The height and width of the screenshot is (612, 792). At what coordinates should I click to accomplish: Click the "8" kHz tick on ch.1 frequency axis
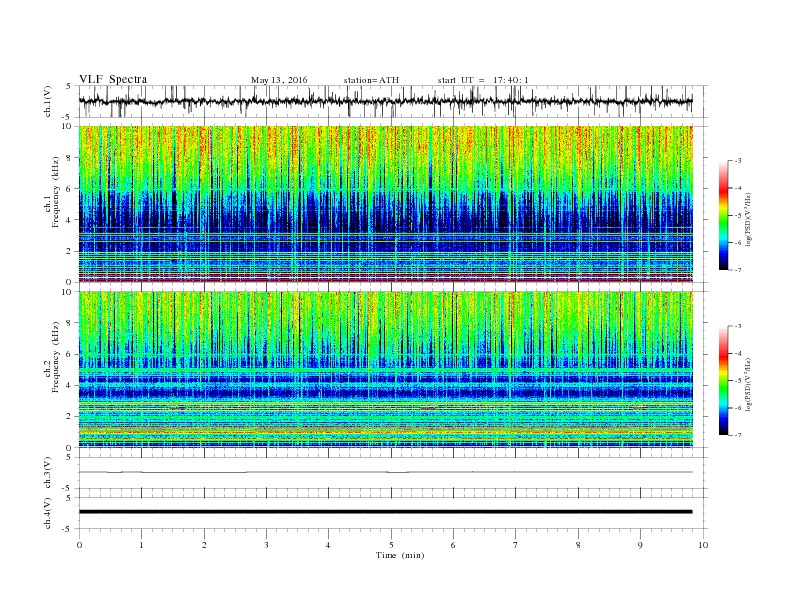click(69, 158)
